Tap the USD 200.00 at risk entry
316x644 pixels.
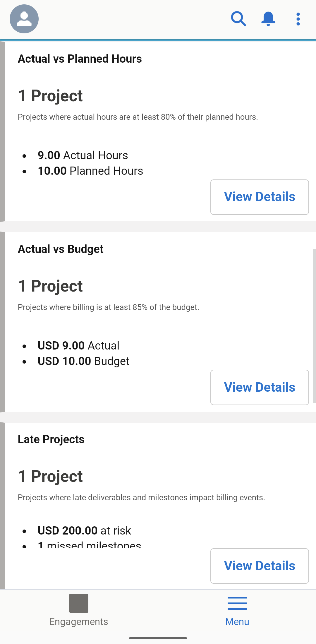click(x=84, y=531)
